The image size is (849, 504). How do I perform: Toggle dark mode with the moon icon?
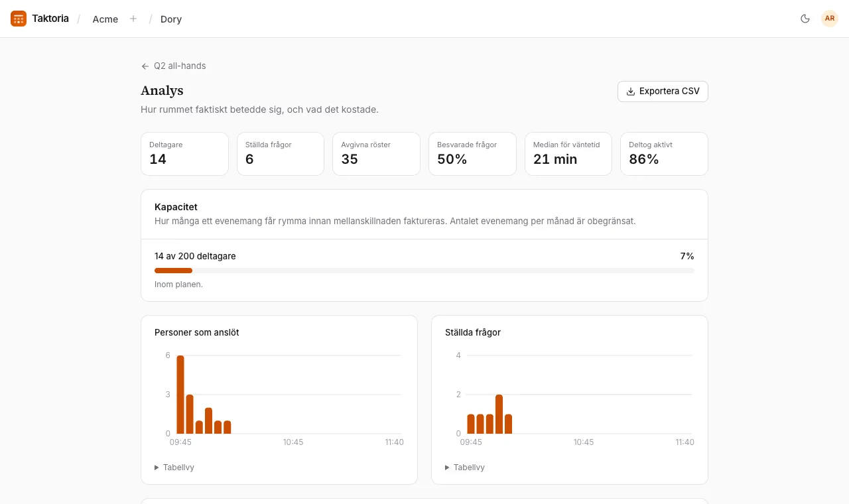805,19
